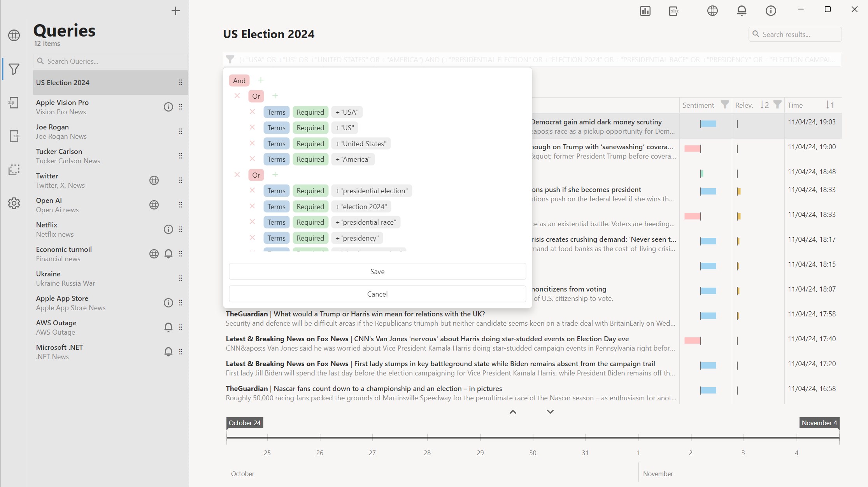Click the chart statistics icon in the top toolbar

[645, 11]
